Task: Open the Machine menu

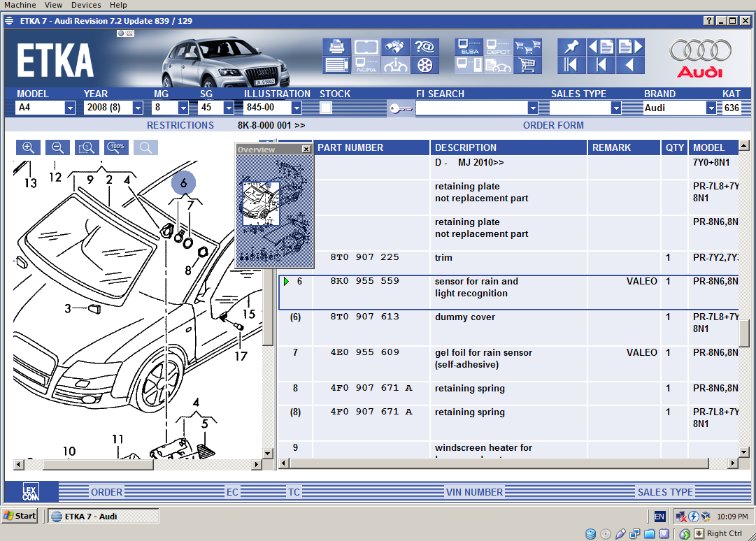Action: [x=20, y=5]
